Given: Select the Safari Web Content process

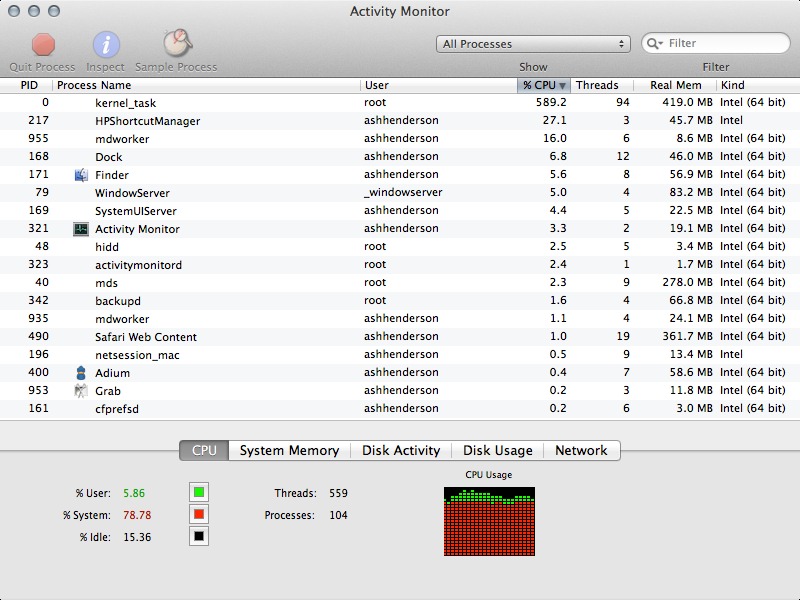Looking at the screenshot, I should [400, 337].
